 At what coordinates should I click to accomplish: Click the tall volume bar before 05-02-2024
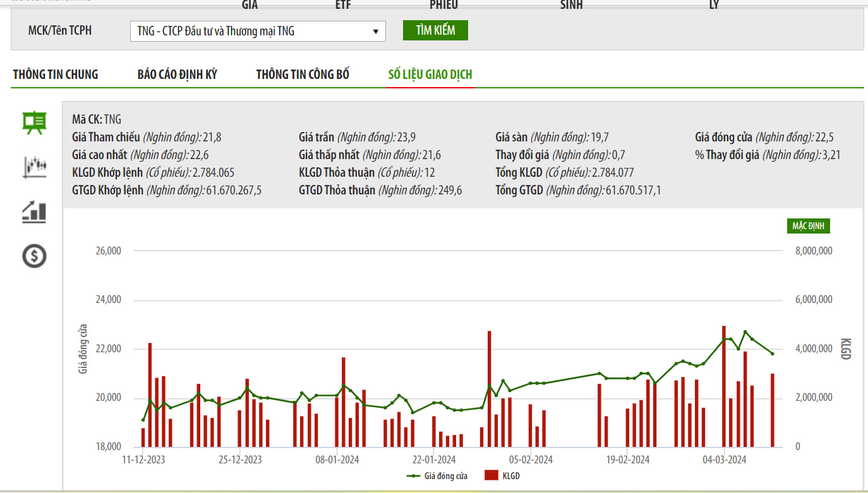click(489, 388)
